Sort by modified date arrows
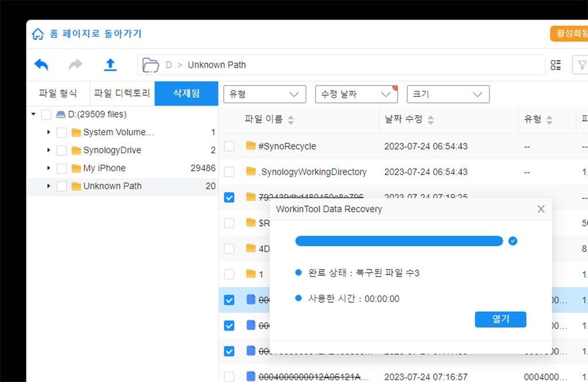The image size is (588, 382). [x=431, y=120]
